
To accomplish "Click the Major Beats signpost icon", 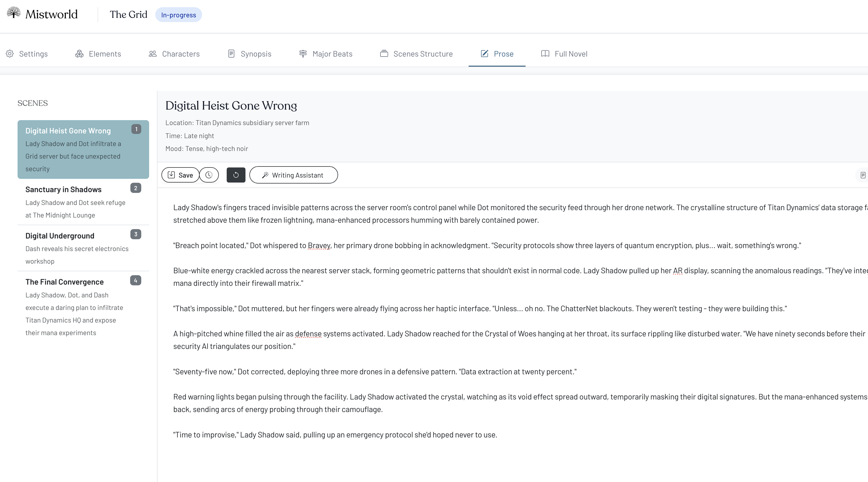I will tap(303, 54).
